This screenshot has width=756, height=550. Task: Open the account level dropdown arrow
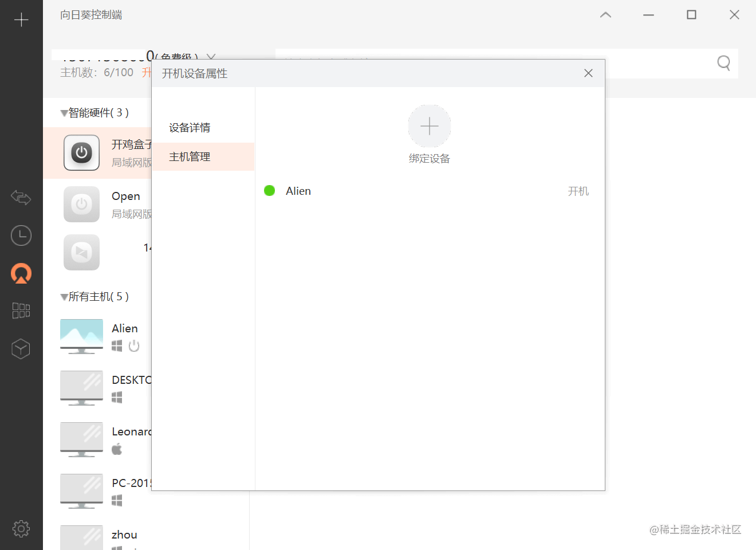[x=211, y=57]
